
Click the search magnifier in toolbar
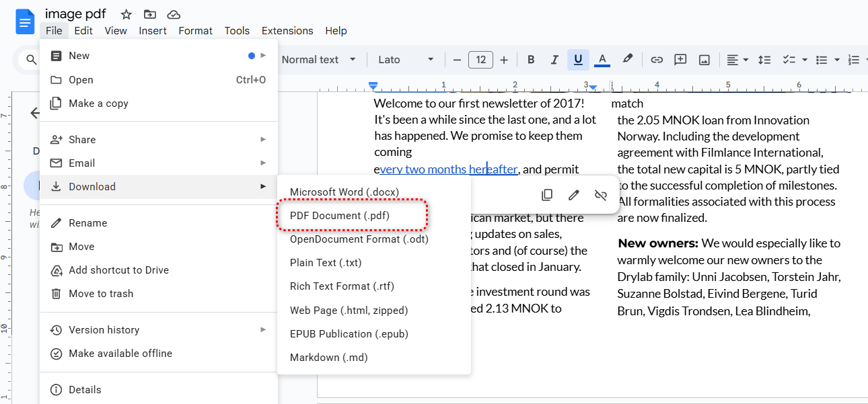32,60
